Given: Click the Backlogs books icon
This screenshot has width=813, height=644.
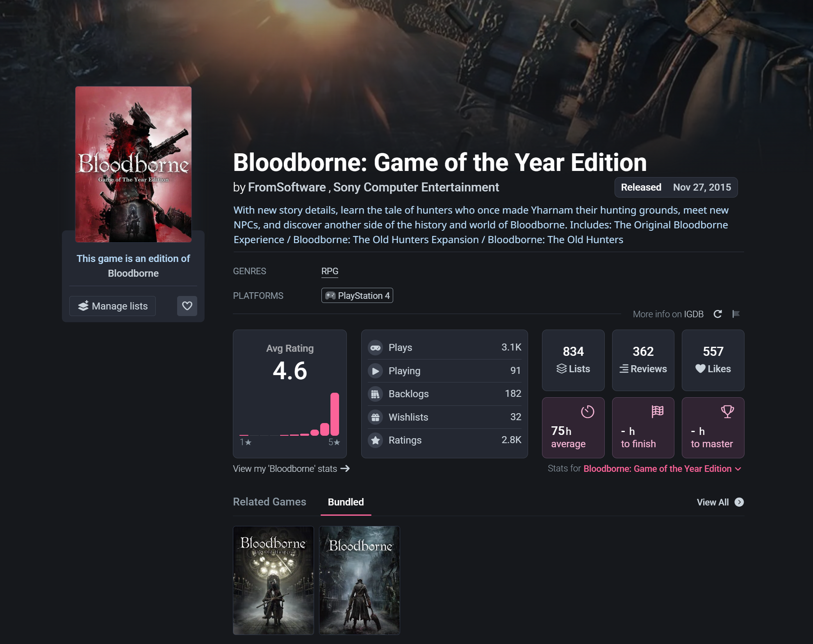Looking at the screenshot, I should [375, 394].
